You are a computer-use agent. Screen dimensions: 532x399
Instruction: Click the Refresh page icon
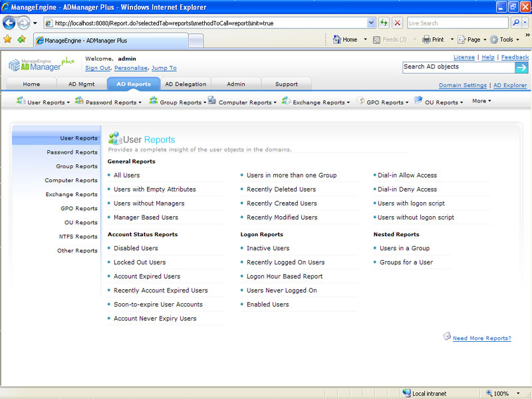pyautogui.click(x=384, y=23)
